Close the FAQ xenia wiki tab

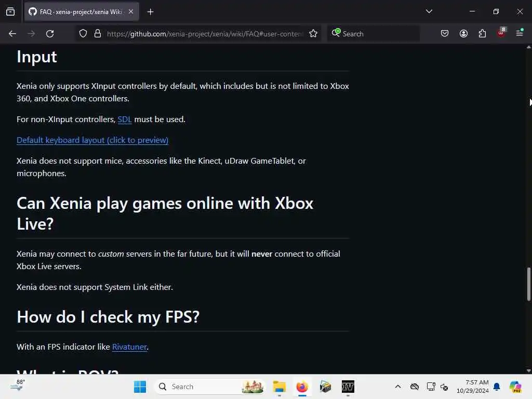pyautogui.click(x=131, y=11)
